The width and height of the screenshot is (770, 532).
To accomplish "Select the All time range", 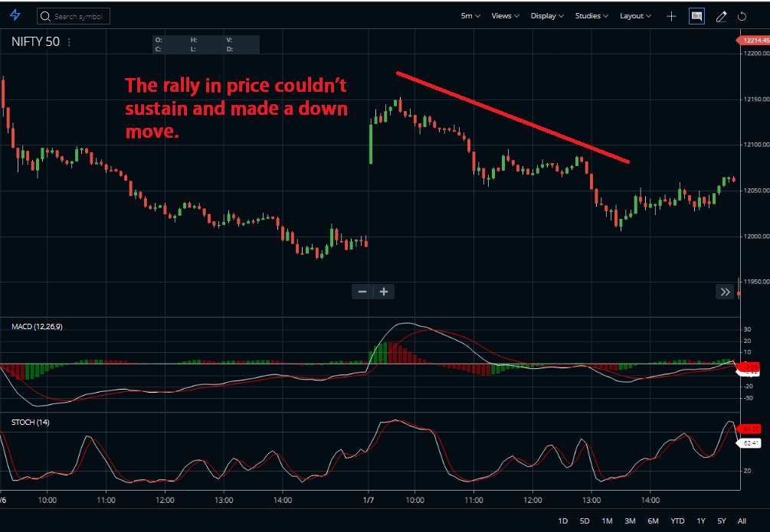I will [x=742, y=521].
